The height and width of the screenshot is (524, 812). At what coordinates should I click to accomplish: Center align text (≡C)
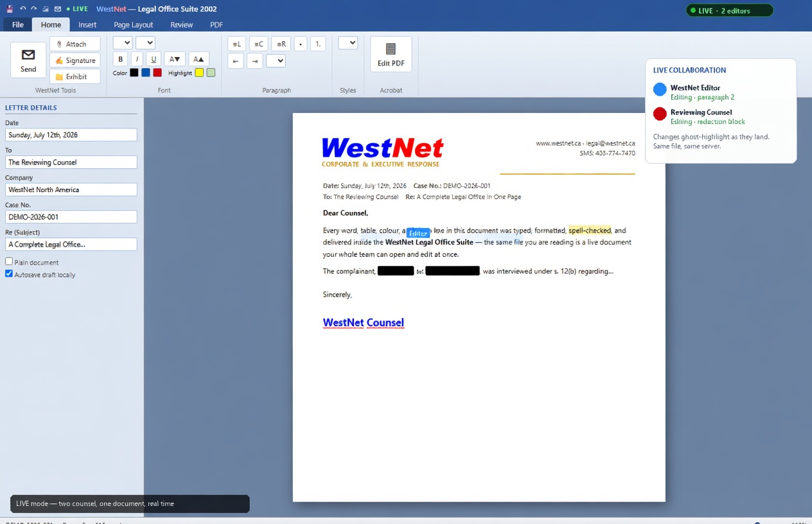258,44
